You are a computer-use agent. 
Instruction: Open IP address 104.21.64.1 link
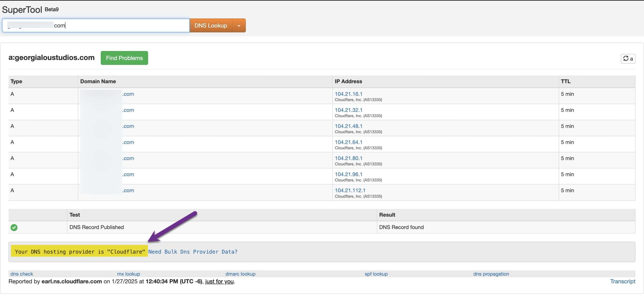tap(348, 142)
